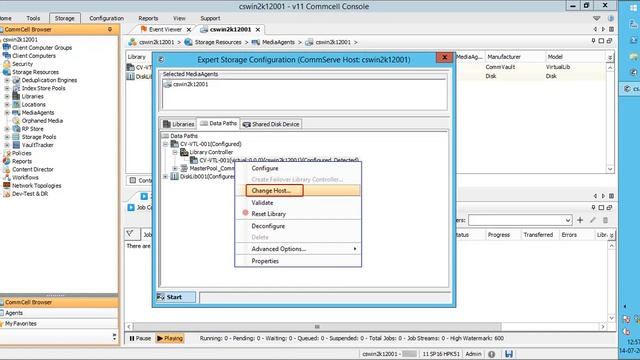
Task: Close the Expert Storage Configuration dialog
Action: coord(444,58)
